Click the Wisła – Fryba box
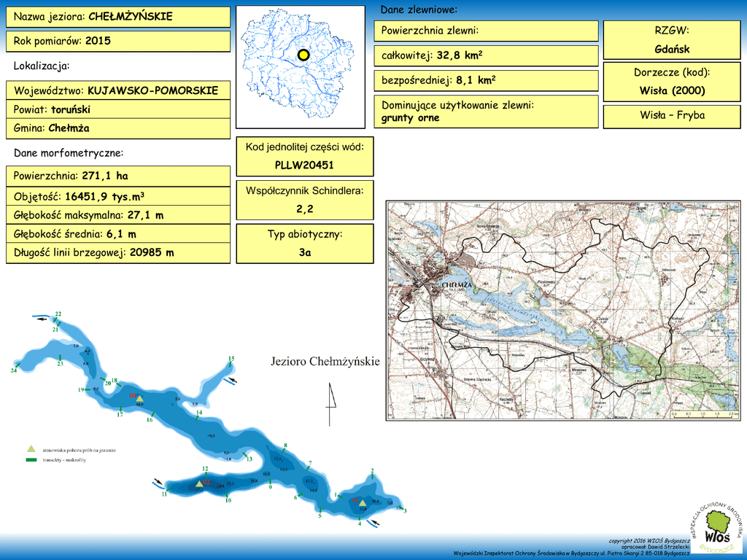 pyautogui.click(x=672, y=116)
